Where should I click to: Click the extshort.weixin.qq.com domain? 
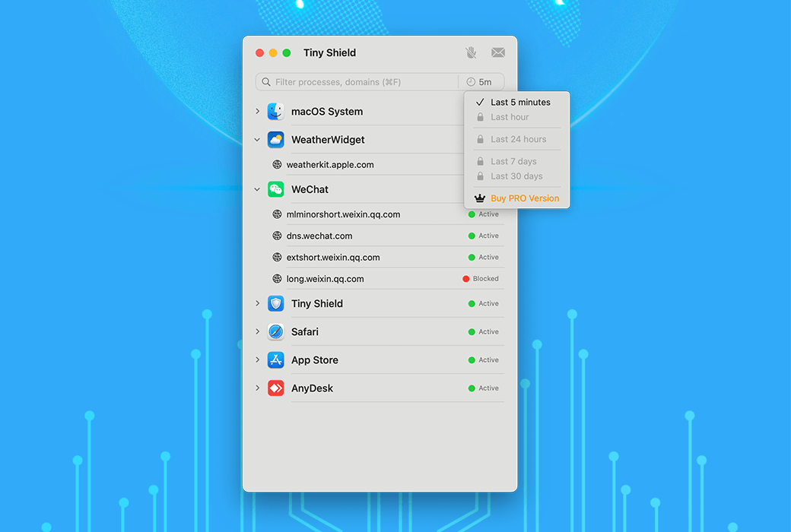pyautogui.click(x=333, y=257)
